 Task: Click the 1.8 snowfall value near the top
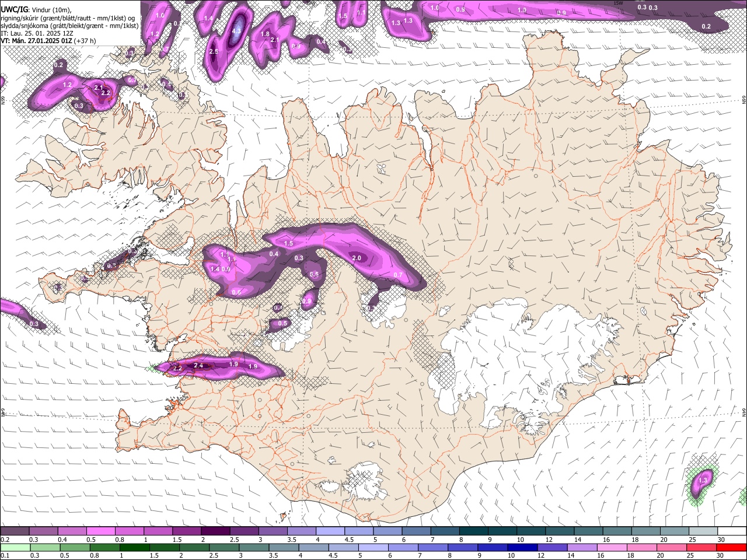click(x=265, y=34)
